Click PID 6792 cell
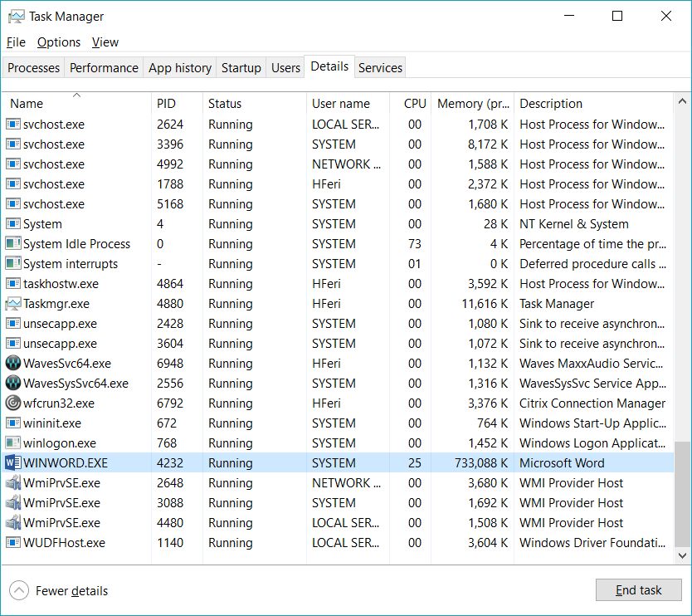692x616 pixels. coord(170,403)
